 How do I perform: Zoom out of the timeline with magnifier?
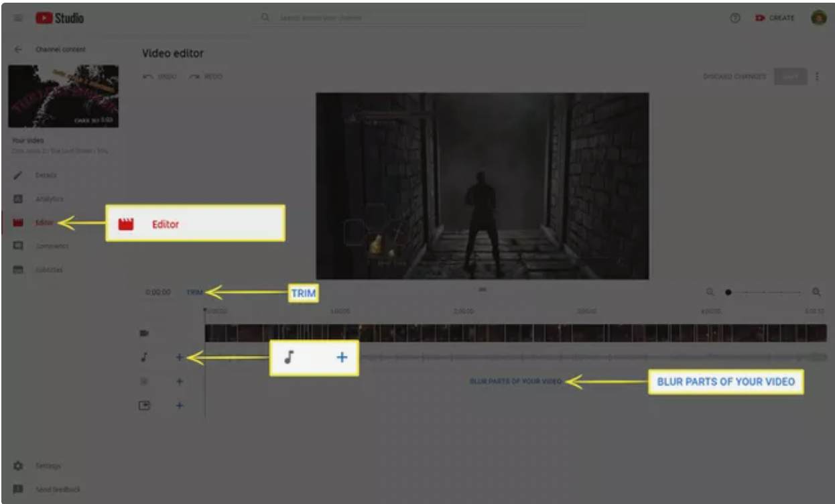tap(710, 292)
